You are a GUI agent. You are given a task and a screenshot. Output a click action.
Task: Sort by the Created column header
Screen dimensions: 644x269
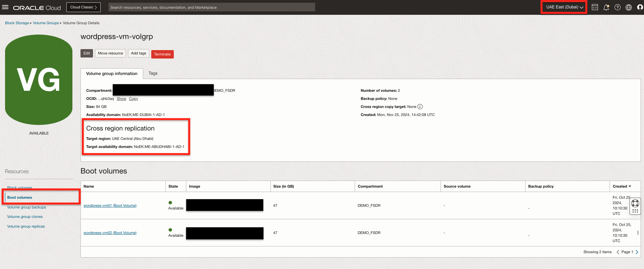click(622, 186)
